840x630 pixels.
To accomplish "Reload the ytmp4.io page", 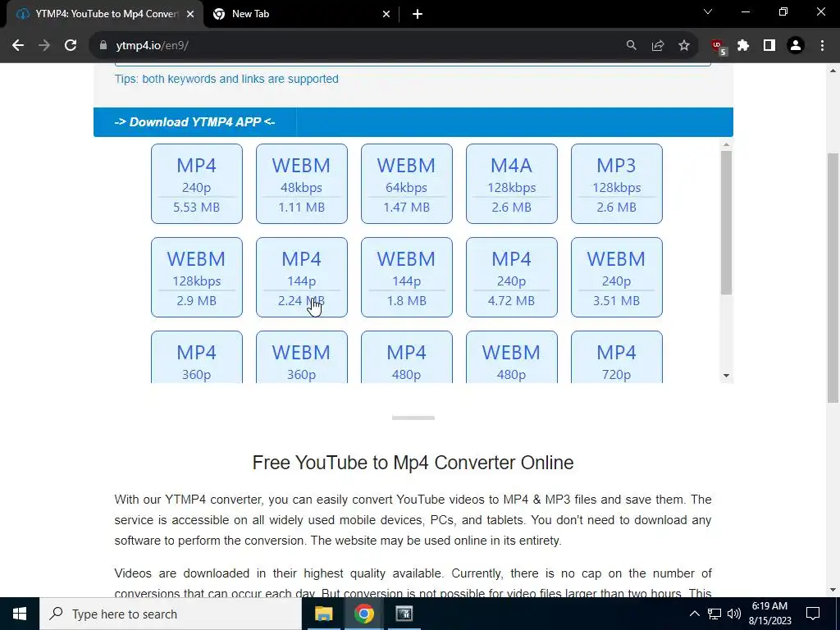I will coord(71,46).
